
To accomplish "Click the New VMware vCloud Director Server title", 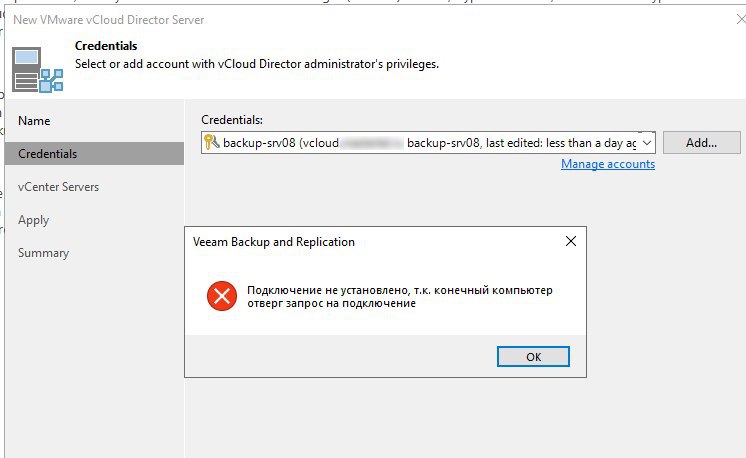I will pos(108,19).
